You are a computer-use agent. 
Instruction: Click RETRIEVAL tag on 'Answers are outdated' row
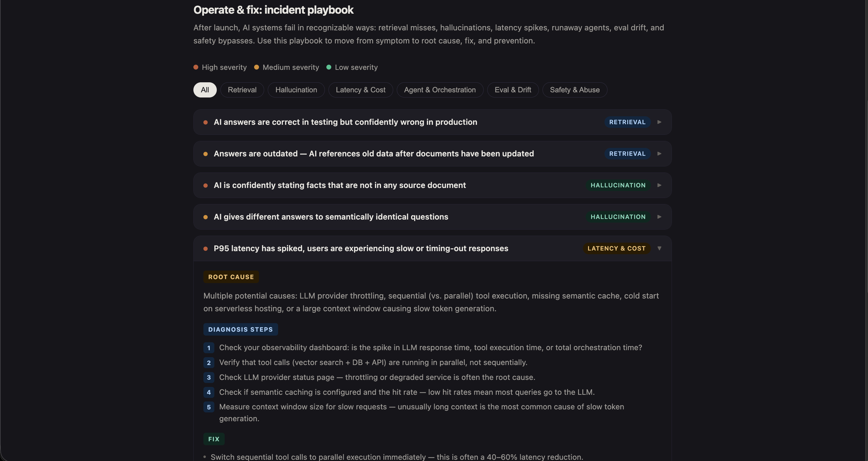pyautogui.click(x=627, y=154)
